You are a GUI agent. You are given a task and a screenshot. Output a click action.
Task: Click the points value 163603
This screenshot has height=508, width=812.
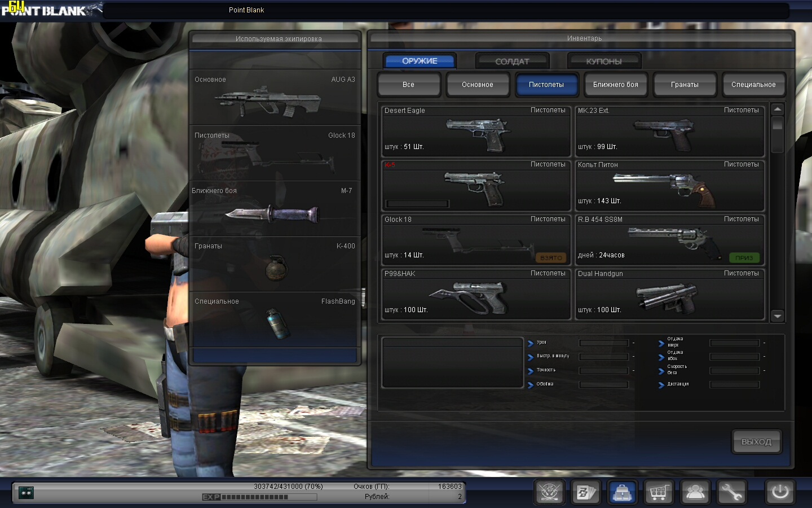(x=450, y=487)
